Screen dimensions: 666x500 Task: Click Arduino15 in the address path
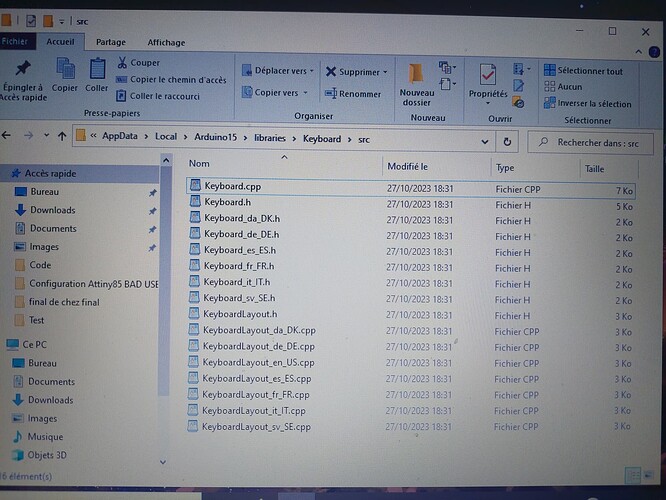point(215,137)
